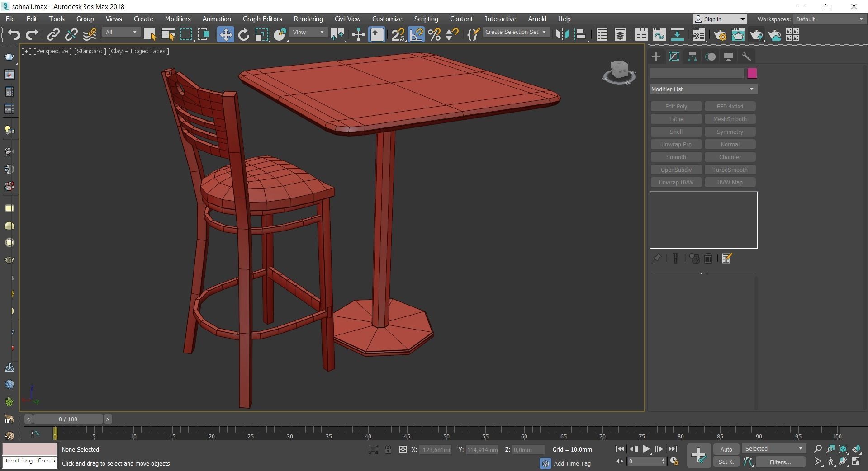Image resolution: width=868 pixels, height=471 pixels.
Task: Open the selection filter All dropdown
Action: [121, 33]
